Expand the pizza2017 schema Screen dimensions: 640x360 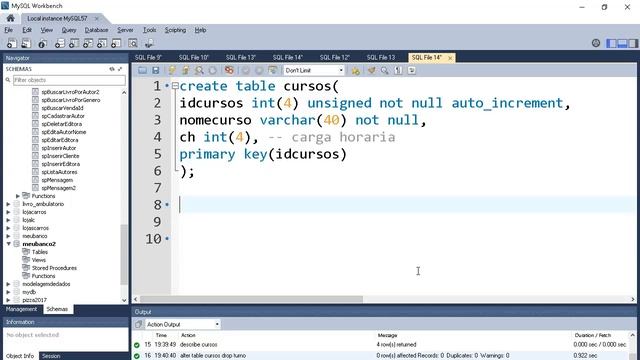(8, 300)
